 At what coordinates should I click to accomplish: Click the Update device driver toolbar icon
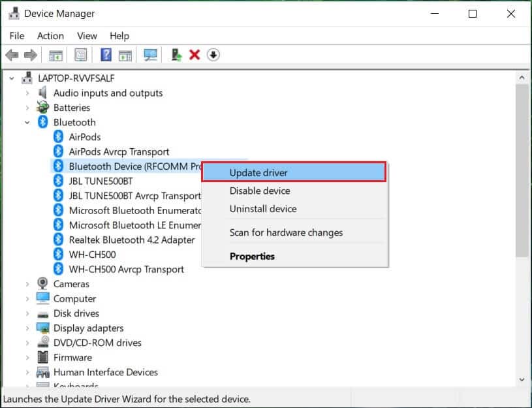point(176,55)
